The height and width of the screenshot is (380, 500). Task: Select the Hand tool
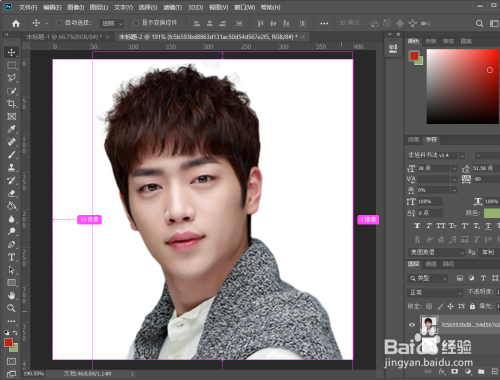click(x=11, y=295)
